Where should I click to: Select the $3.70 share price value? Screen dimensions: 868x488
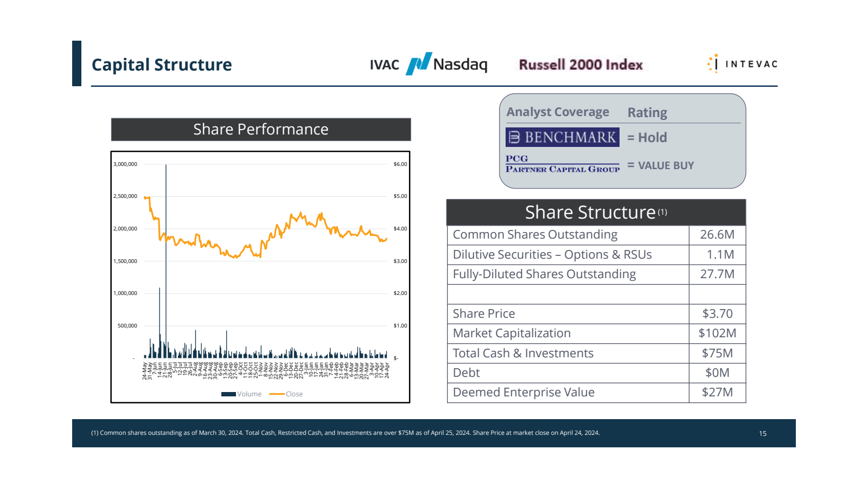pos(717,314)
